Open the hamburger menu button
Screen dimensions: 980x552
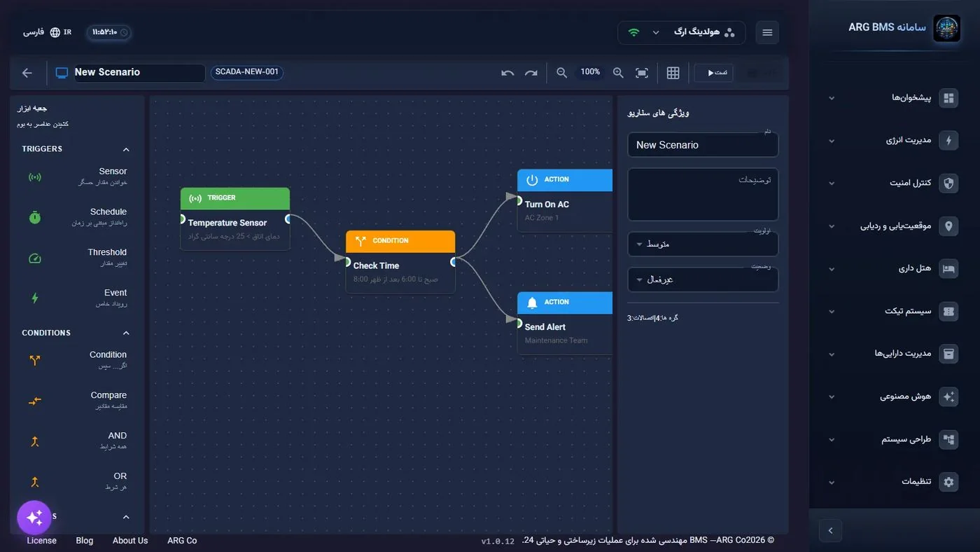click(x=767, y=32)
